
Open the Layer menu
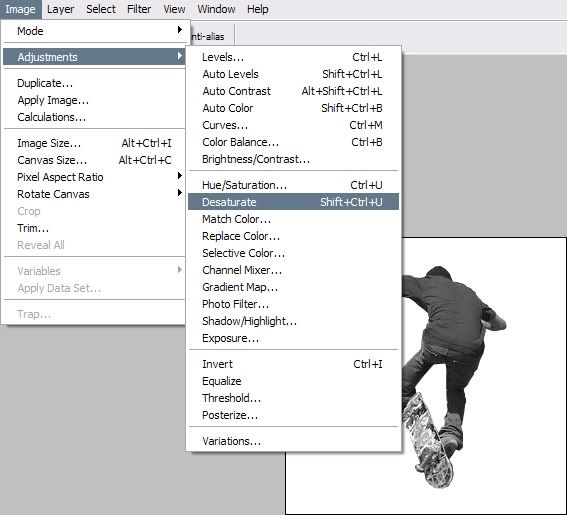60,9
